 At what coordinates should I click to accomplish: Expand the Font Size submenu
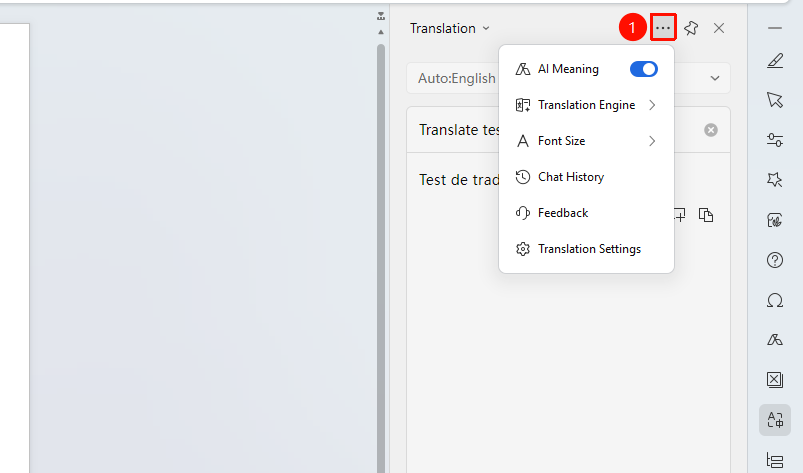coord(586,141)
